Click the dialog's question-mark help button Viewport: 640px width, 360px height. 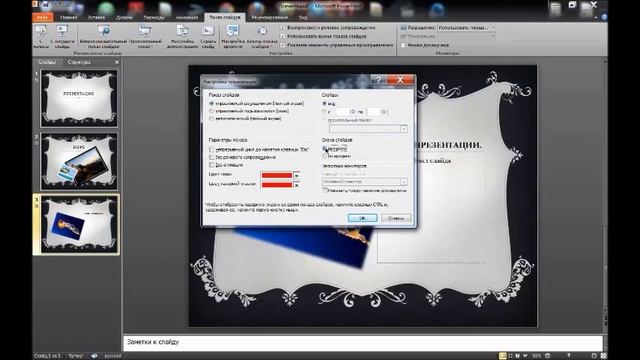coord(379,80)
